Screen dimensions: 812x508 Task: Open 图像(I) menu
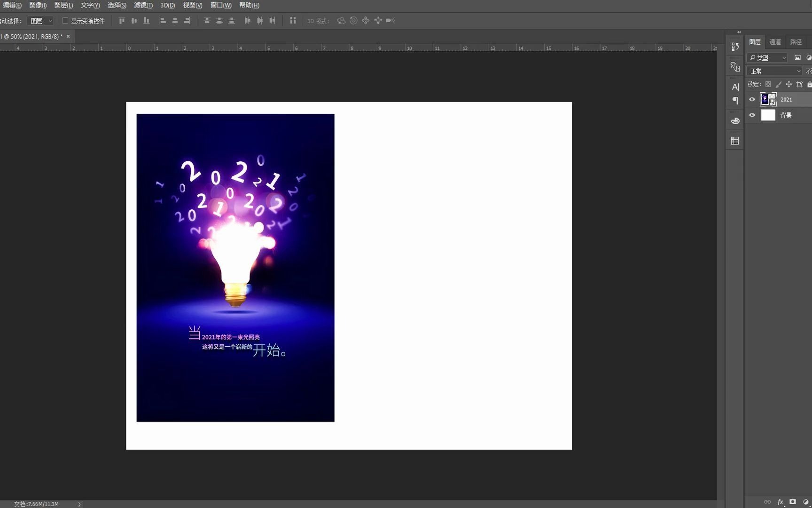coord(38,5)
